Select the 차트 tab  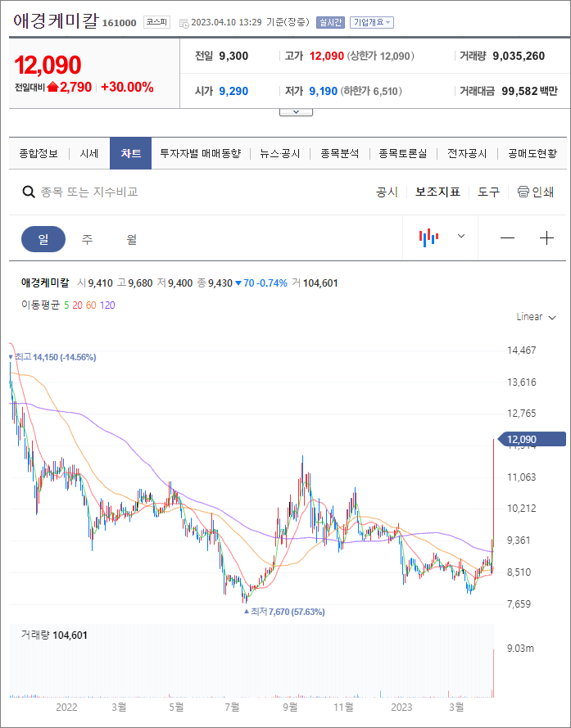pos(130,153)
